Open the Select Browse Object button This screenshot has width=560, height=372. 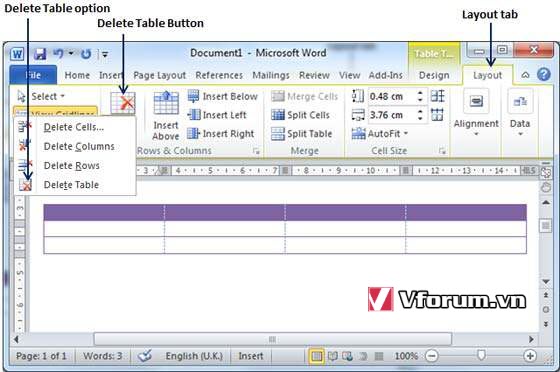[546, 310]
